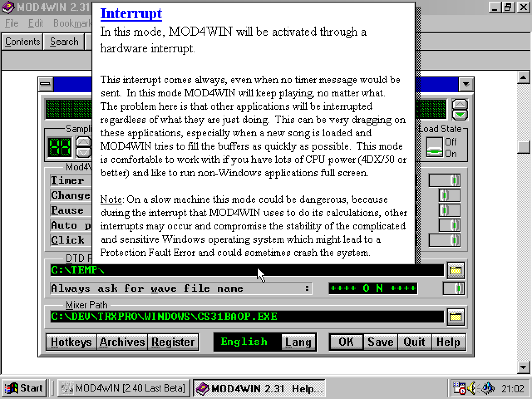The width and height of the screenshot is (532, 399).
Task: Click the Interrupt heading link
Action: [131, 14]
